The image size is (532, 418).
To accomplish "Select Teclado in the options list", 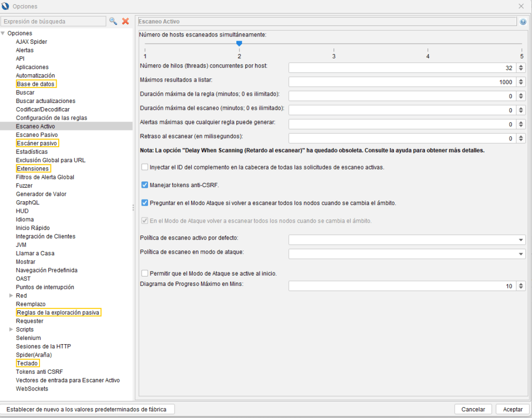I will (27, 363).
